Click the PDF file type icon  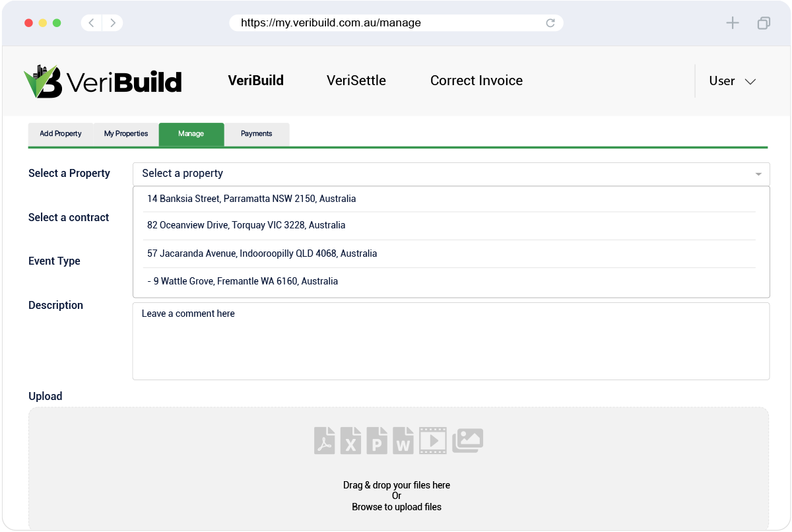(x=325, y=441)
